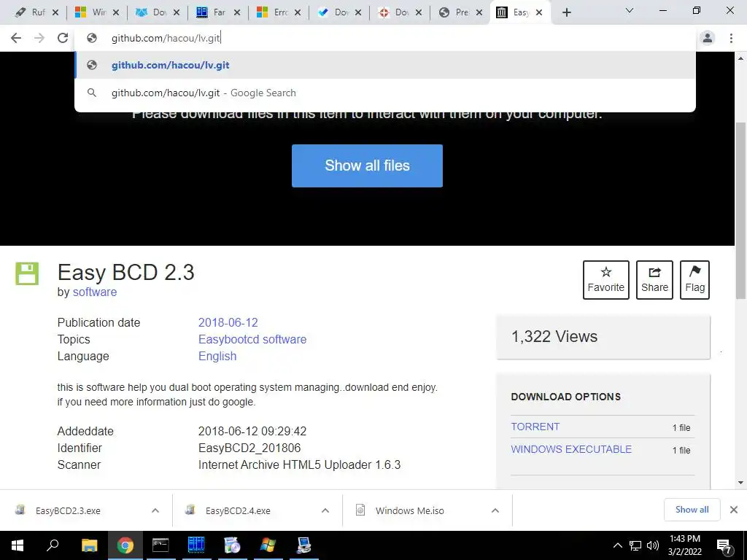
Task: Click the Show all files button
Action: click(x=367, y=166)
